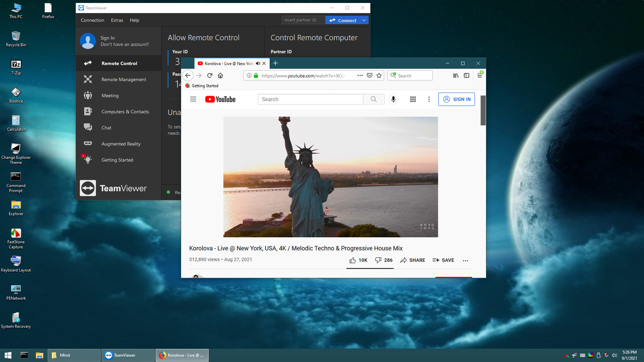644x362 pixels.
Task: Save the video to a playlist
Action: point(443,260)
